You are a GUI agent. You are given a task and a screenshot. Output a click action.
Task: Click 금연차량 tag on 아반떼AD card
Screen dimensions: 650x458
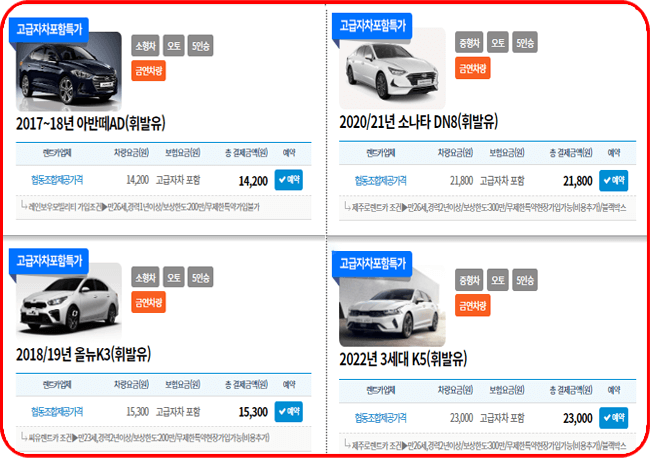[148, 70]
